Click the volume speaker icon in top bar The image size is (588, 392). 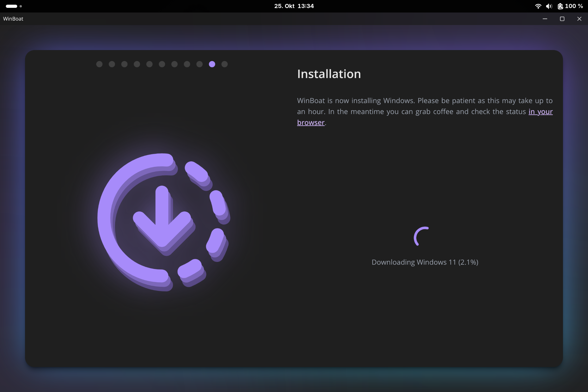point(549,6)
